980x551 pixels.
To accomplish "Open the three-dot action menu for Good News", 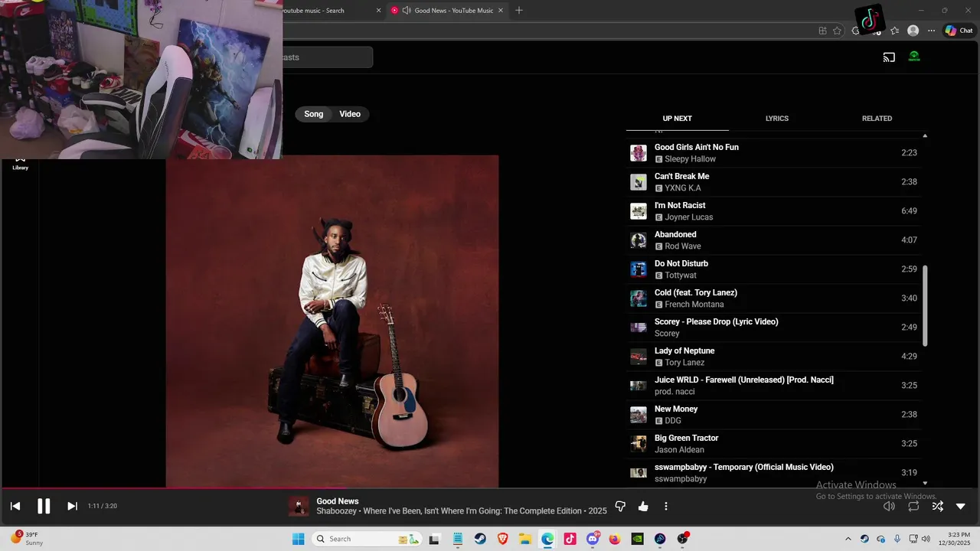I will (x=666, y=506).
